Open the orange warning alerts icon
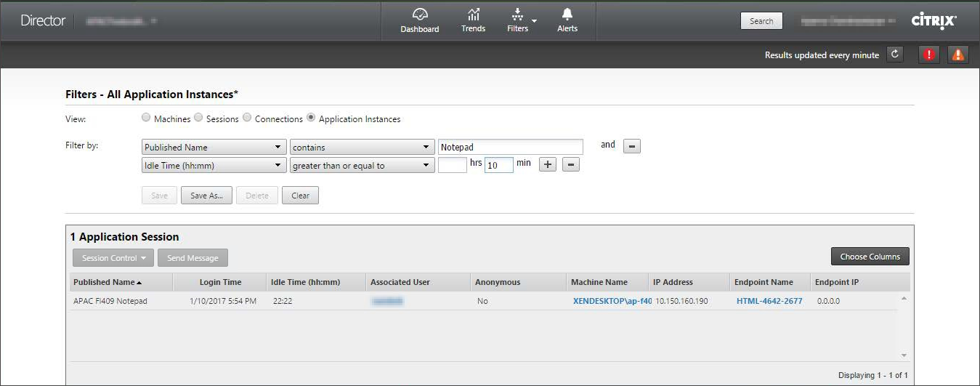The height and width of the screenshot is (386, 980). [x=958, y=55]
